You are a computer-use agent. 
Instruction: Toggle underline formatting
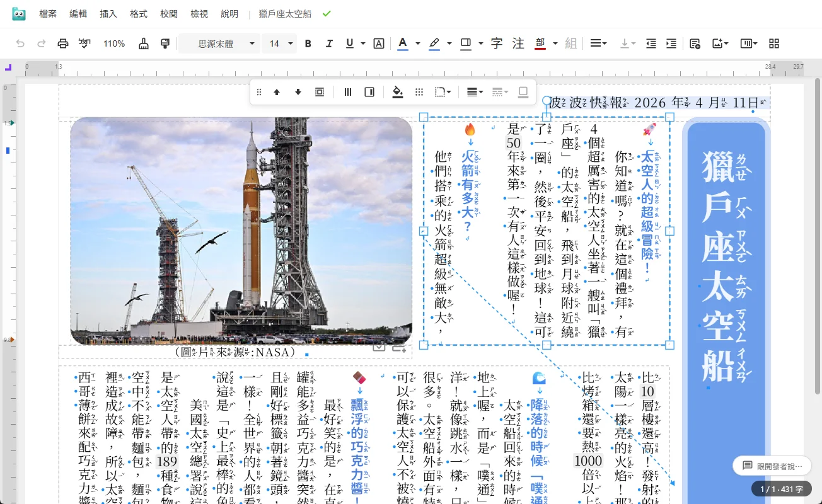click(x=350, y=43)
